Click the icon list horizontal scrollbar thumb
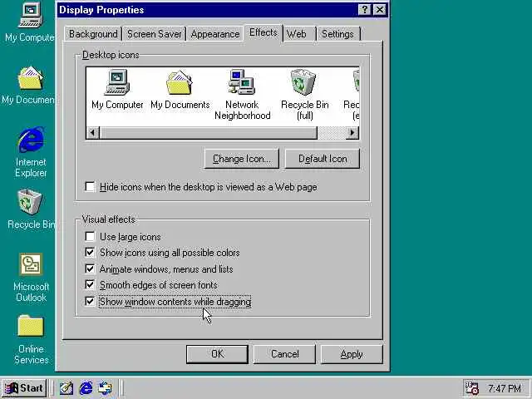This screenshot has height=399, width=532. point(208,132)
